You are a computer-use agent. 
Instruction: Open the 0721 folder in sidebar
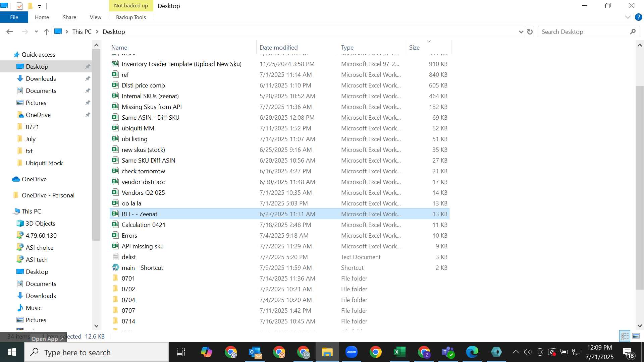point(32,127)
